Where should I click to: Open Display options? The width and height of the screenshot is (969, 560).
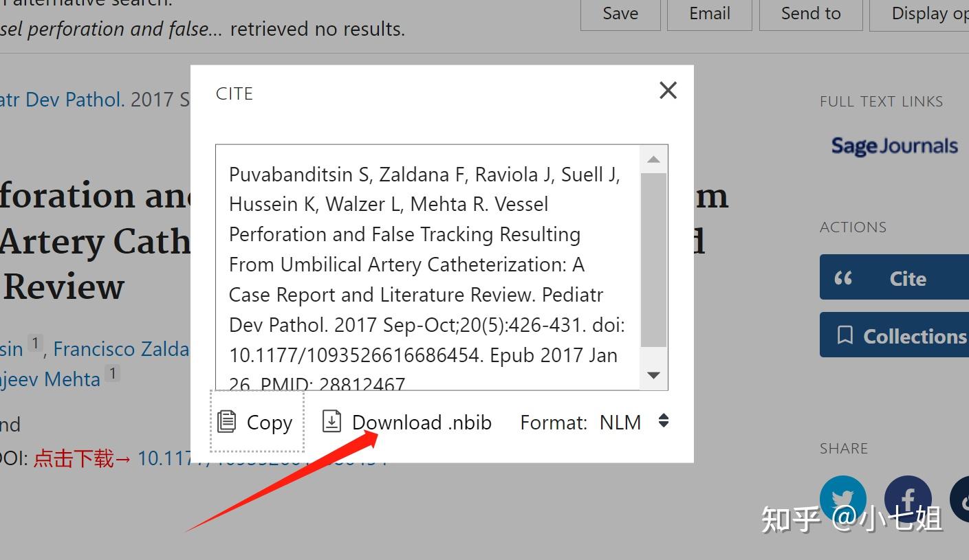pos(929,13)
